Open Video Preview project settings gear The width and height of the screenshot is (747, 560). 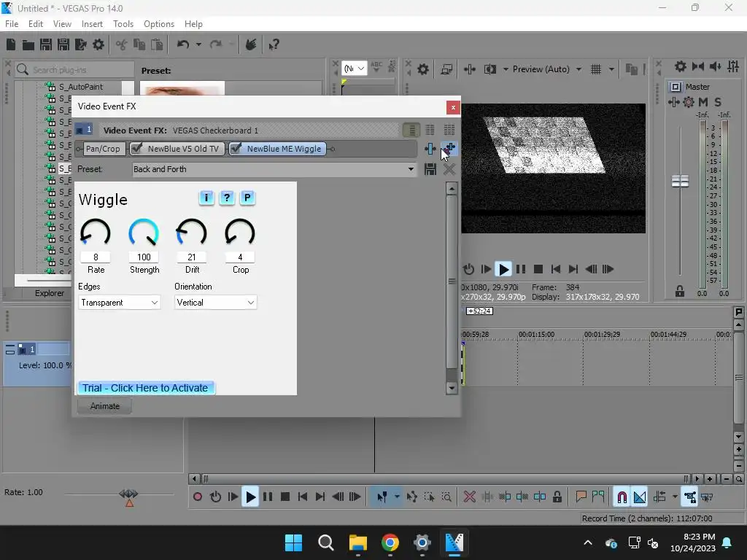422,69
